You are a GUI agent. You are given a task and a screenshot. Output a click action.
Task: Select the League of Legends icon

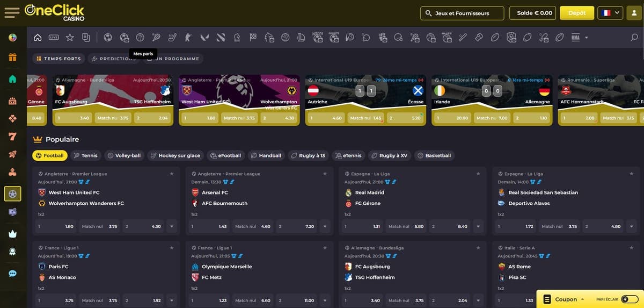[301, 38]
